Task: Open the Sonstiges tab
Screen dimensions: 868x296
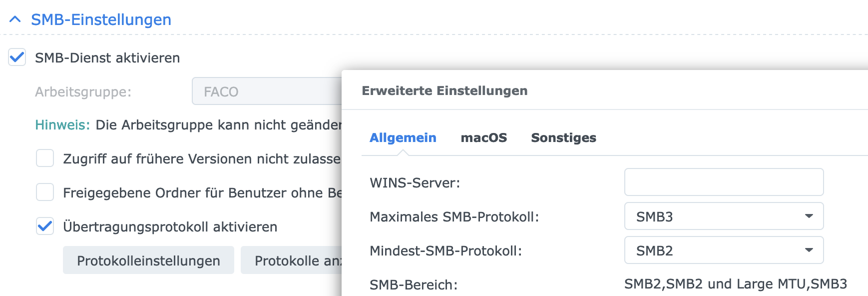Action: [563, 138]
